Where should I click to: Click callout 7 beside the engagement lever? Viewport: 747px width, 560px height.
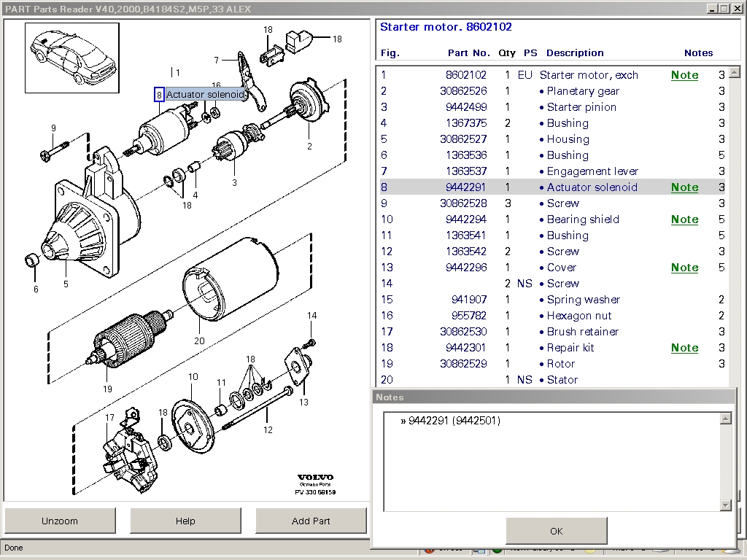click(x=216, y=60)
